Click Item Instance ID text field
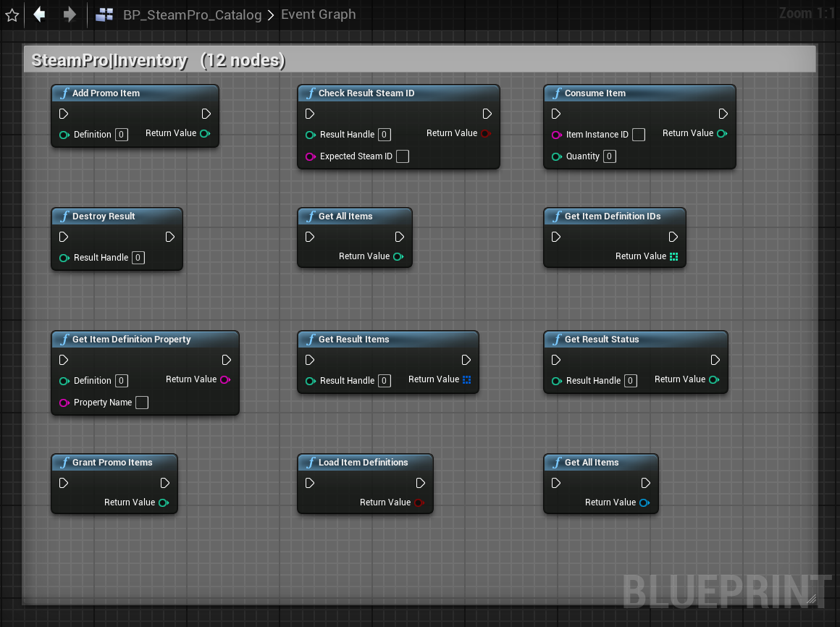This screenshot has width=840, height=627. 639,135
